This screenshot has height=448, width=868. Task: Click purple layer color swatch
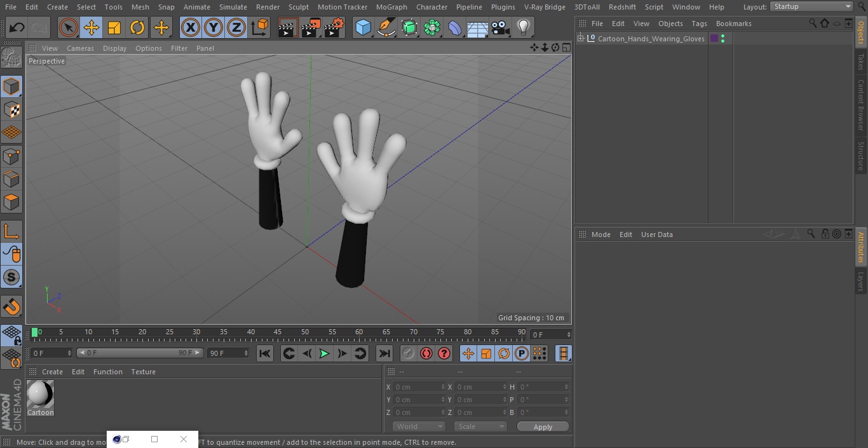coord(714,39)
